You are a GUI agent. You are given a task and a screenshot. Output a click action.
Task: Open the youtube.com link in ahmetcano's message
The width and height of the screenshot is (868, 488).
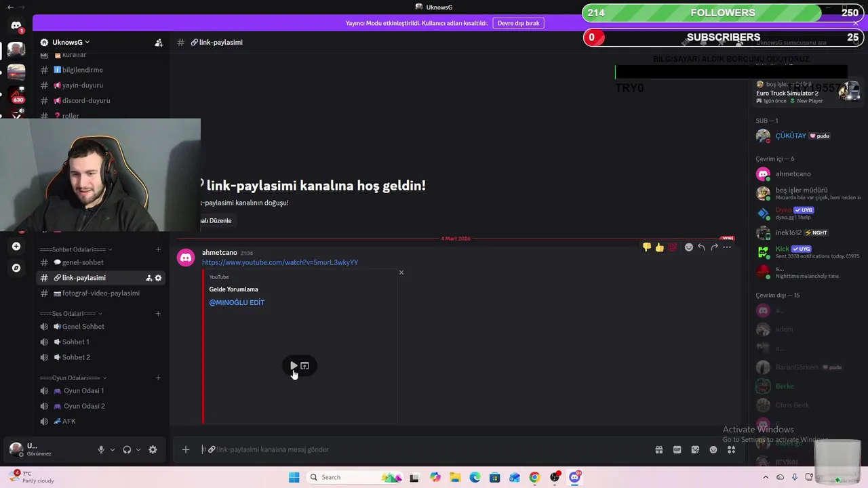point(280,262)
